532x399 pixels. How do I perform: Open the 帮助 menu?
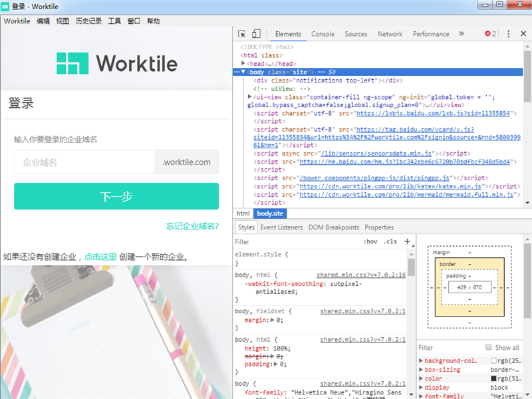153,21
